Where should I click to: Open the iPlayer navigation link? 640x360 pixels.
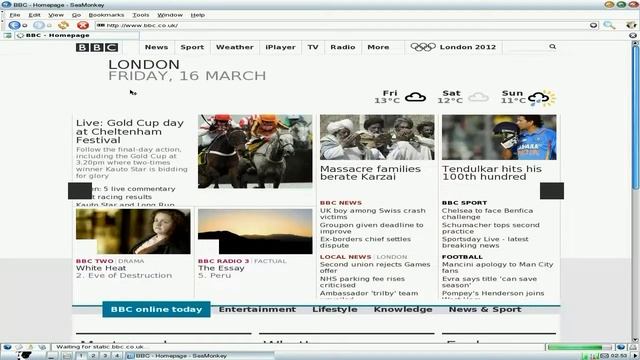(280, 47)
